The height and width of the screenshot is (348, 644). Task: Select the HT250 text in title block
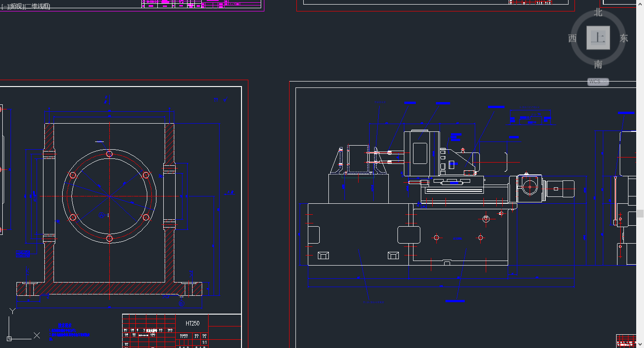pos(193,323)
